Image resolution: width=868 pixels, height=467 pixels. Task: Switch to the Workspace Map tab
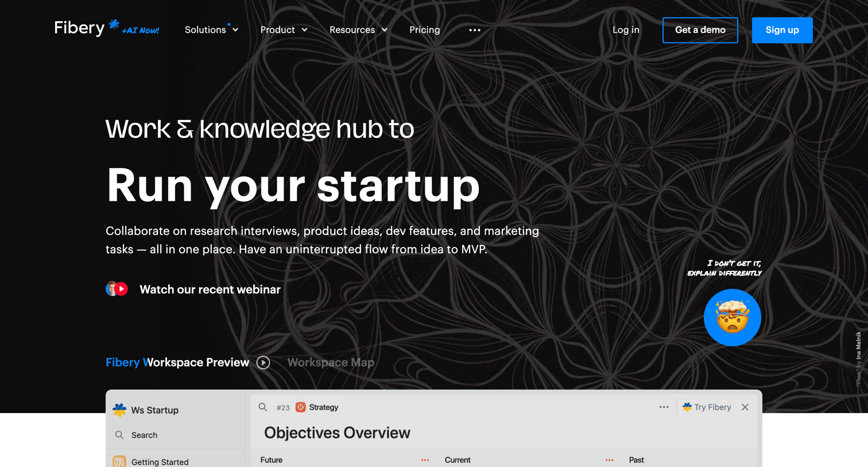coord(331,362)
